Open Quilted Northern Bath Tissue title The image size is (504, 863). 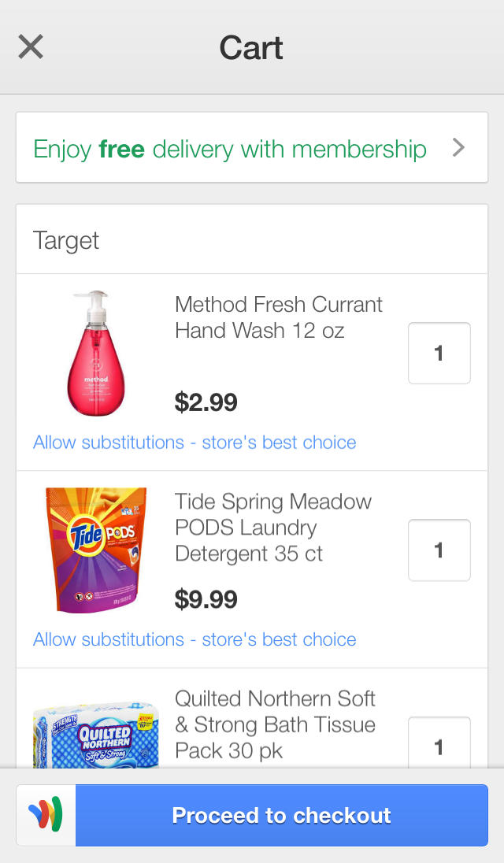coord(275,724)
